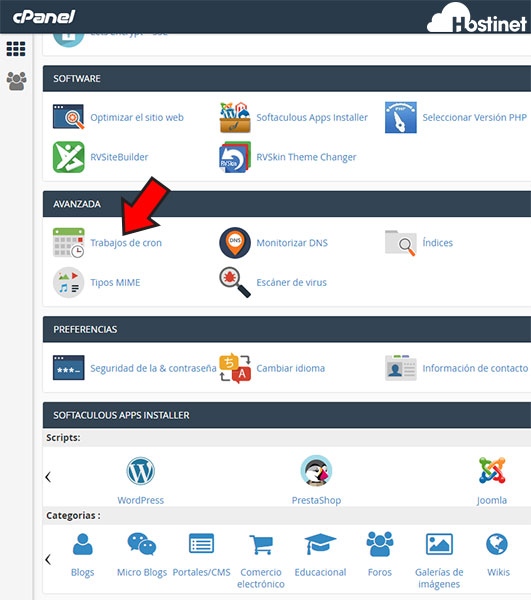Open the Joomla script link
Screen dimensions: 531x600
(x=492, y=500)
